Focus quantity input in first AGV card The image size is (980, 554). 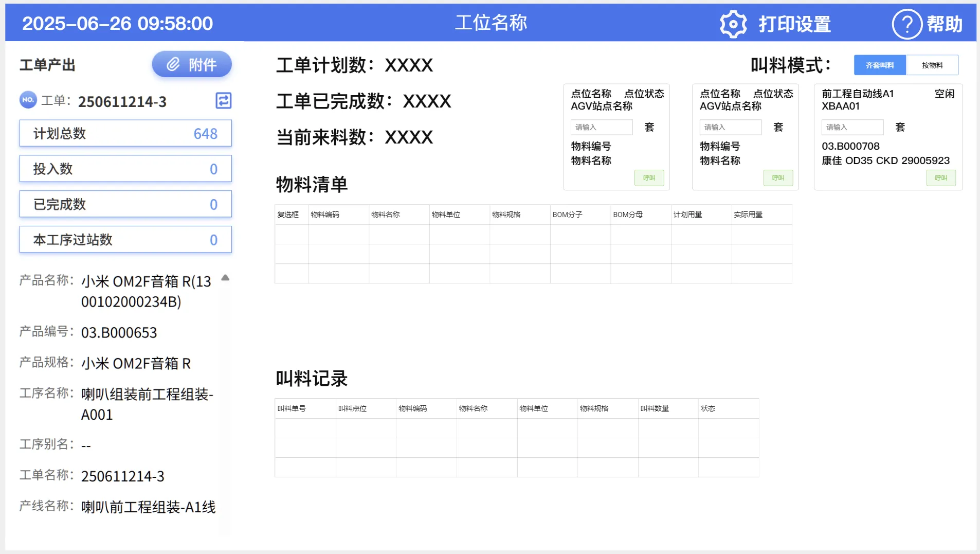601,127
